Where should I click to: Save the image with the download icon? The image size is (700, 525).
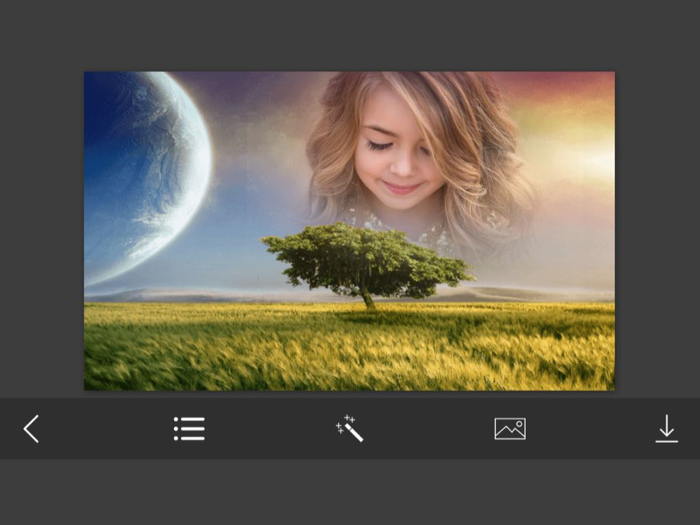click(x=667, y=429)
